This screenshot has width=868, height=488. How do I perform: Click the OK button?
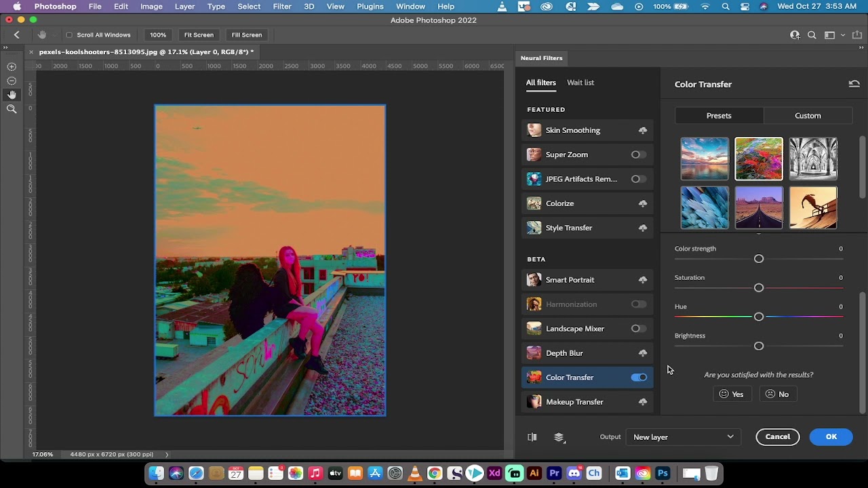[831, 437]
